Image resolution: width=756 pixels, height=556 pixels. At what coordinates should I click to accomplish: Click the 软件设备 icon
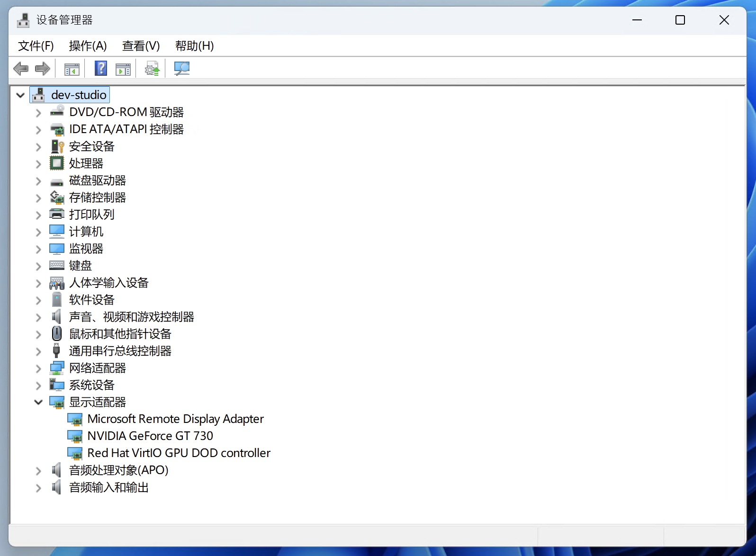(57, 300)
